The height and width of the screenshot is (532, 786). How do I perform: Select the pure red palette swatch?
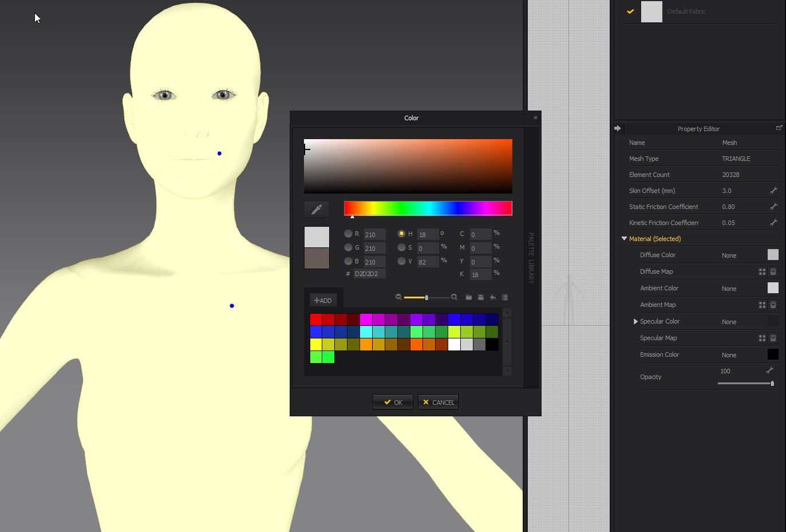click(x=316, y=320)
